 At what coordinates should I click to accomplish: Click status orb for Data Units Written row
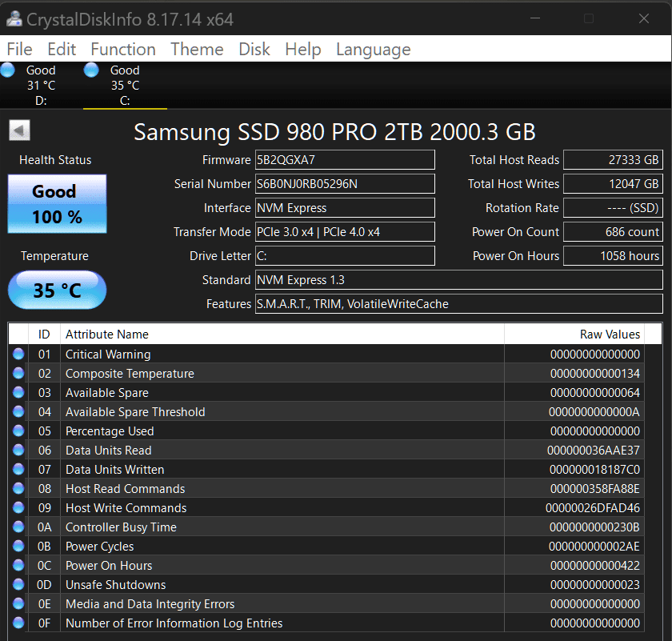pyautogui.click(x=18, y=469)
